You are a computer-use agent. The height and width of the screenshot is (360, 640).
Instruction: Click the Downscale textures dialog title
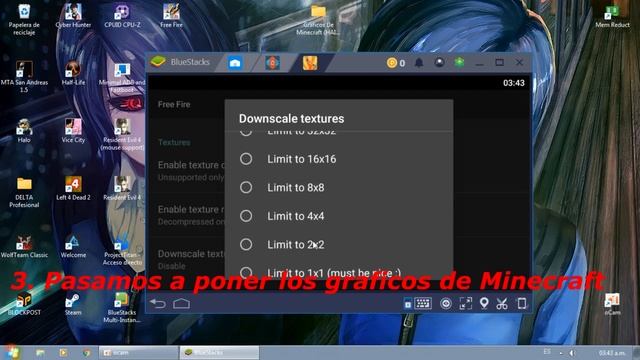point(291,119)
